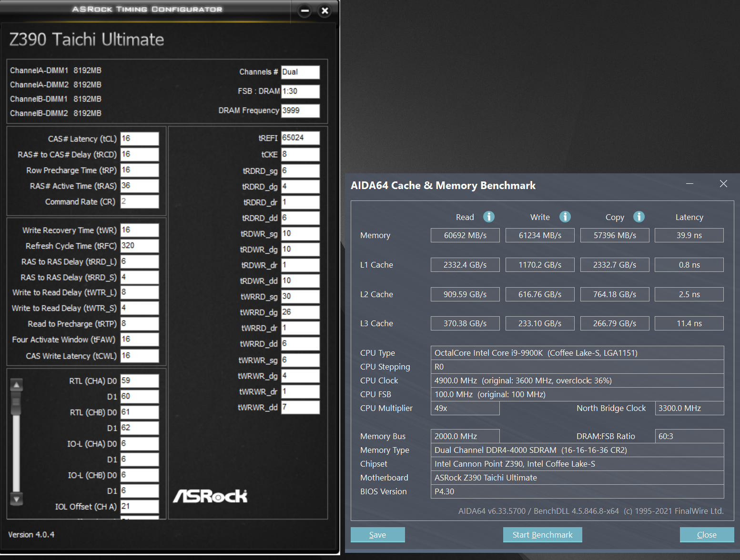
Task: Click the Motherboard value ASRock Z390 Taichi Ultimate
Action: point(578,478)
